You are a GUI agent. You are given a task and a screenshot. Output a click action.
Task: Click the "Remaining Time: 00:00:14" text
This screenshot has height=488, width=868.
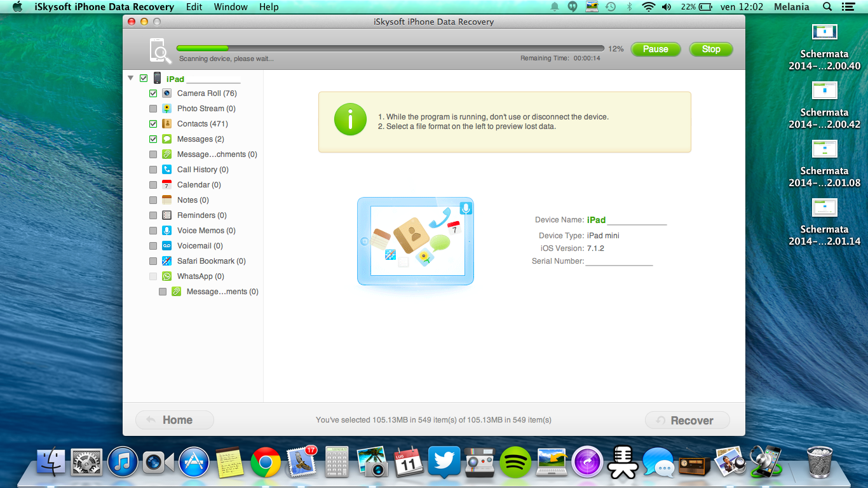(x=560, y=58)
